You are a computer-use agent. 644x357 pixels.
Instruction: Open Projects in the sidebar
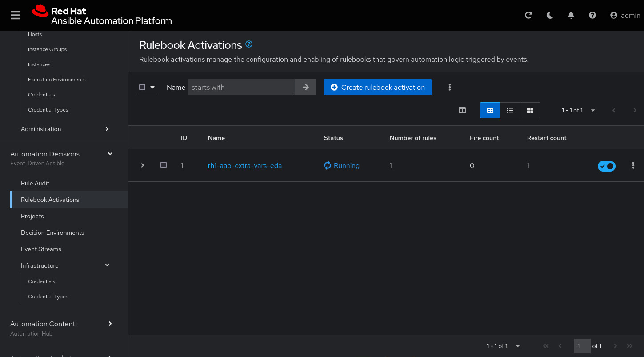pos(32,216)
